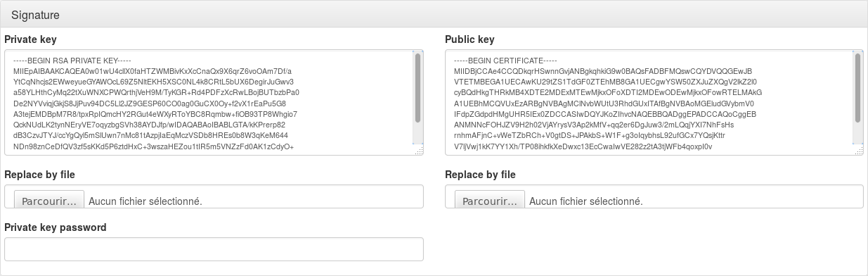Click inside the Private key textarea

tap(214, 102)
